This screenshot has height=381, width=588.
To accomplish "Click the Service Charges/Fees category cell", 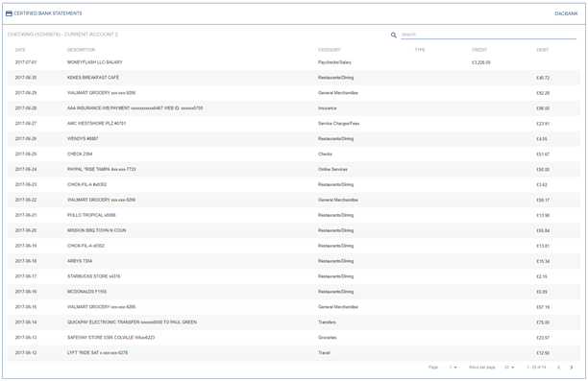I will (x=338, y=124).
